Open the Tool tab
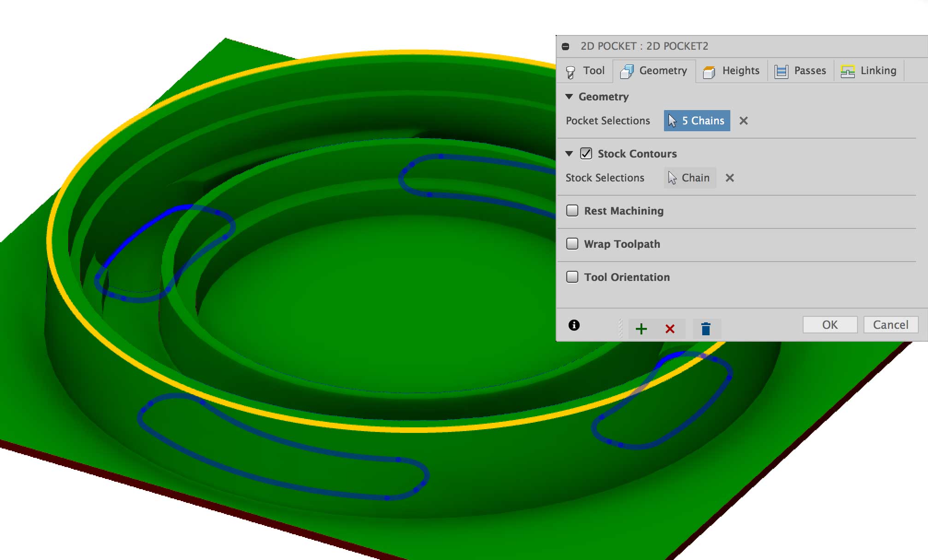 pos(585,71)
